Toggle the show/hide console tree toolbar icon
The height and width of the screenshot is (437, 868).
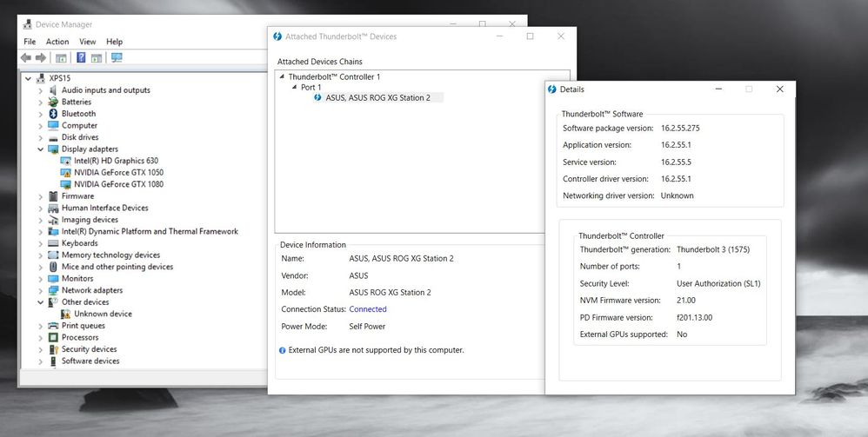pos(62,57)
